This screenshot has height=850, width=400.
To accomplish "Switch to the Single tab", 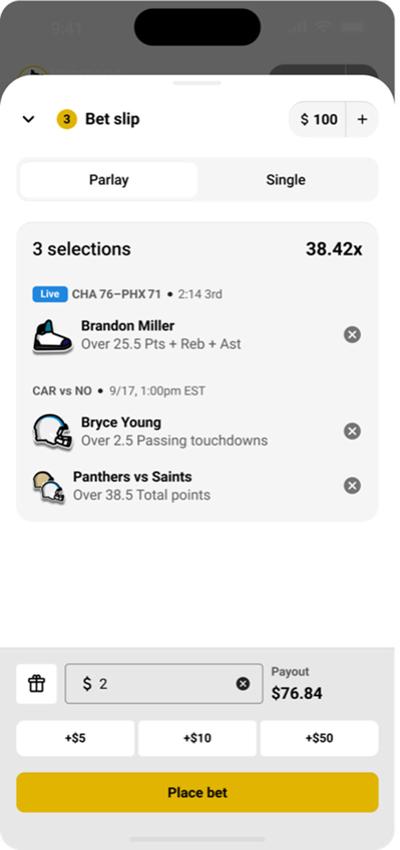I will tap(286, 180).
